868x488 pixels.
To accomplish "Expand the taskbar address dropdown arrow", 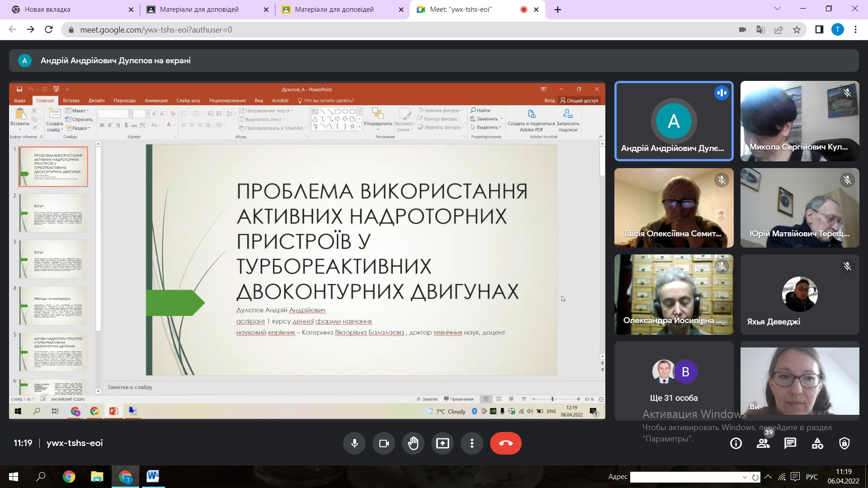I will 745,477.
